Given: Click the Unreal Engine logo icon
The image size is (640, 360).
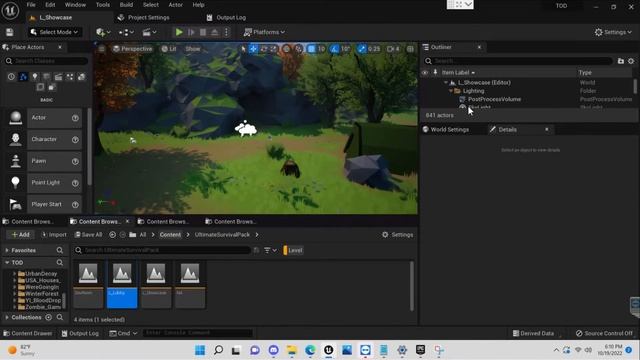Looking at the screenshot, I should click(x=10, y=10).
